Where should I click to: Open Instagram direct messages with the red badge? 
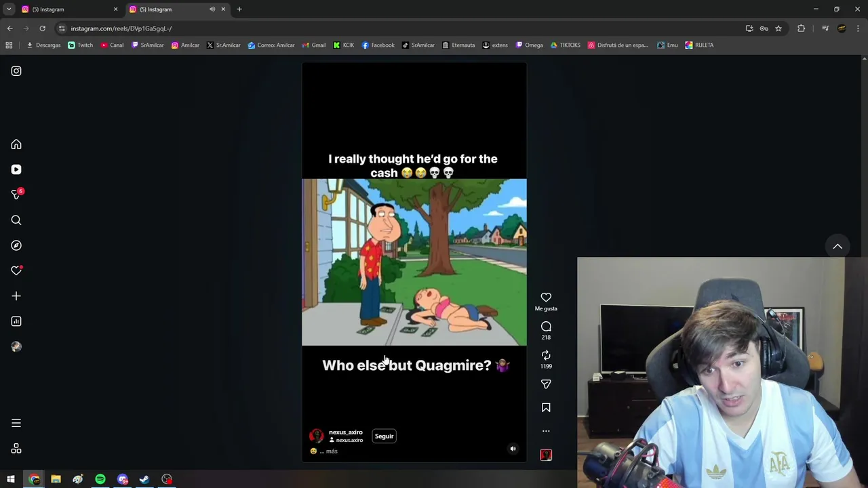(x=17, y=195)
